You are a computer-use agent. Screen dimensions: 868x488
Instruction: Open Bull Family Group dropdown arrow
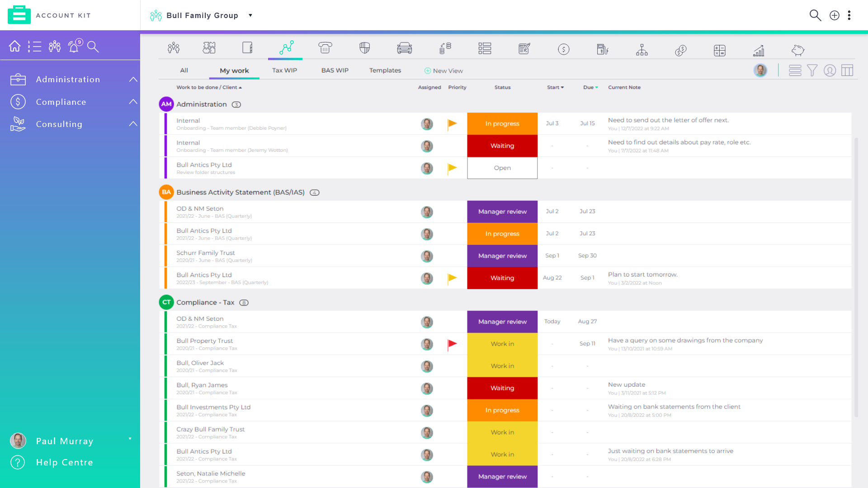250,15
